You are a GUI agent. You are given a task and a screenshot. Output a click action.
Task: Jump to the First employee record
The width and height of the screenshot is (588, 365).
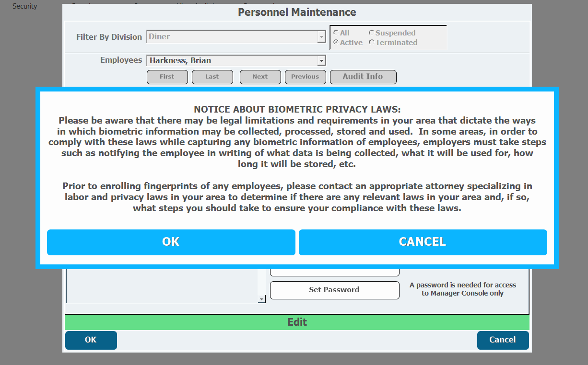point(167,77)
